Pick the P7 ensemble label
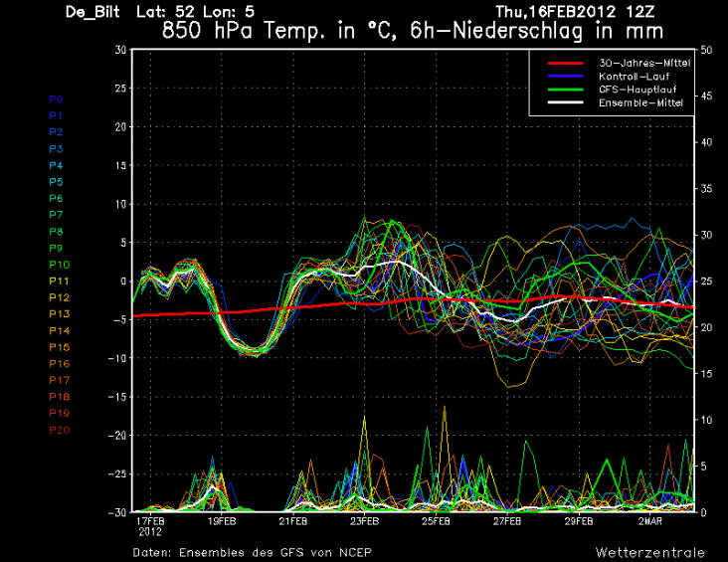728x562 pixels. pyautogui.click(x=56, y=215)
